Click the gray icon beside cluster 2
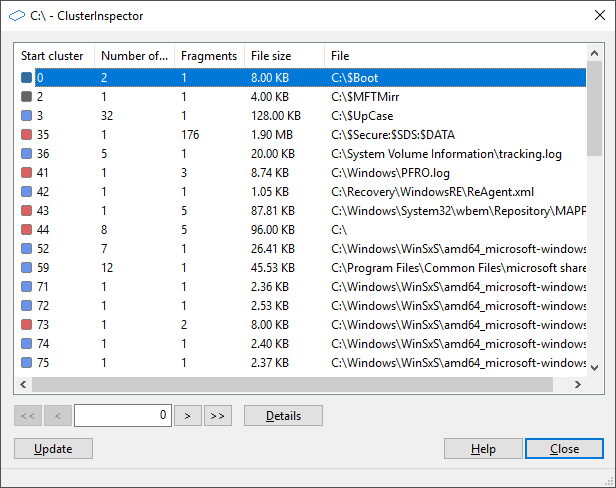Viewport: 616px width, 488px height. [26, 96]
